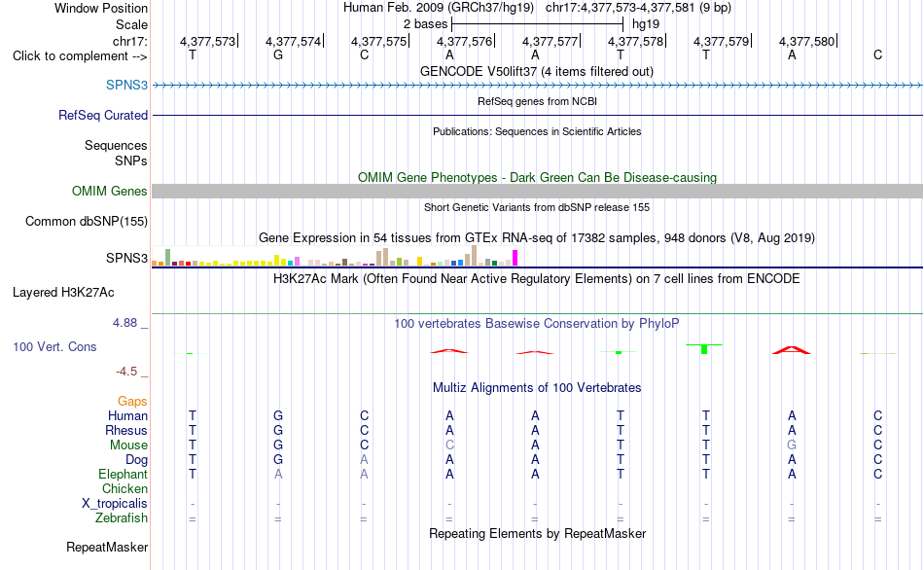Select the Rhesus species row label
The height and width of the screenshot is (570, 924).
point(126,430)
